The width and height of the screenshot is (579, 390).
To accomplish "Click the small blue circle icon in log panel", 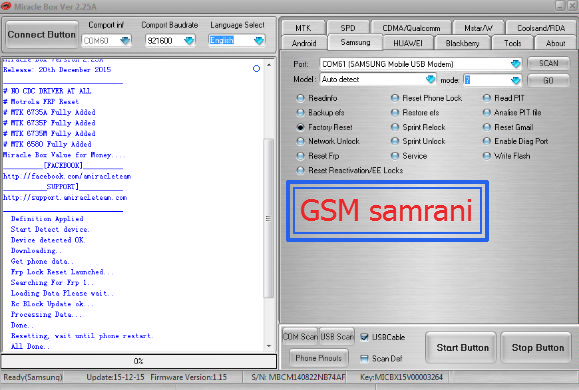I will click(256, 69).
